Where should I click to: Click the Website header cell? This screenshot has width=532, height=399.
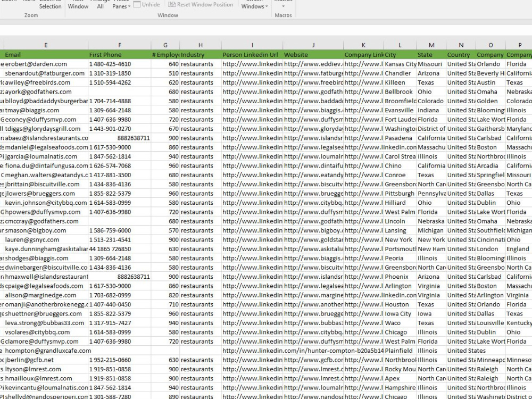313,55
